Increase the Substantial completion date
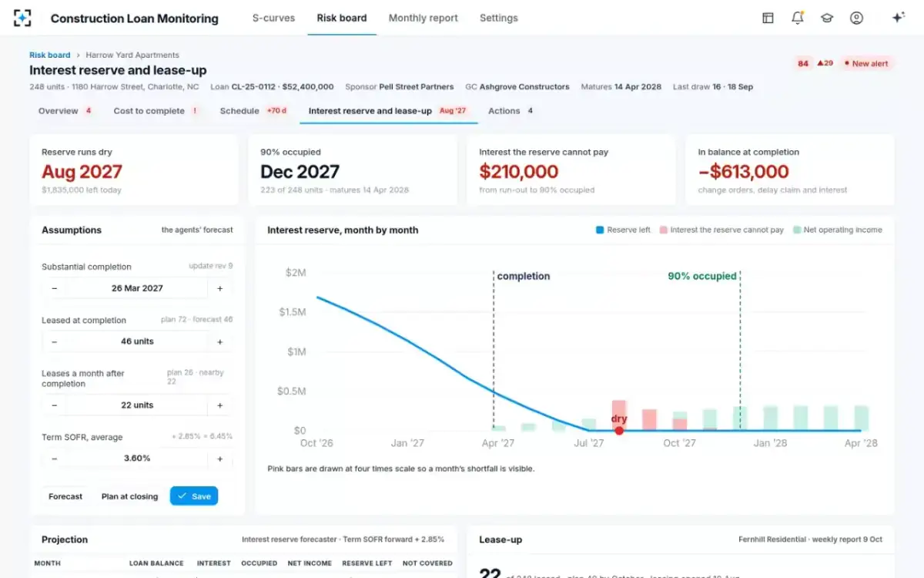 click(219, 288)
